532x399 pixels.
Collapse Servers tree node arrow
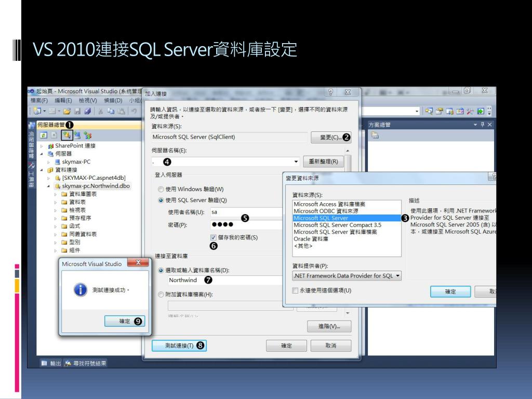point(42,154)
